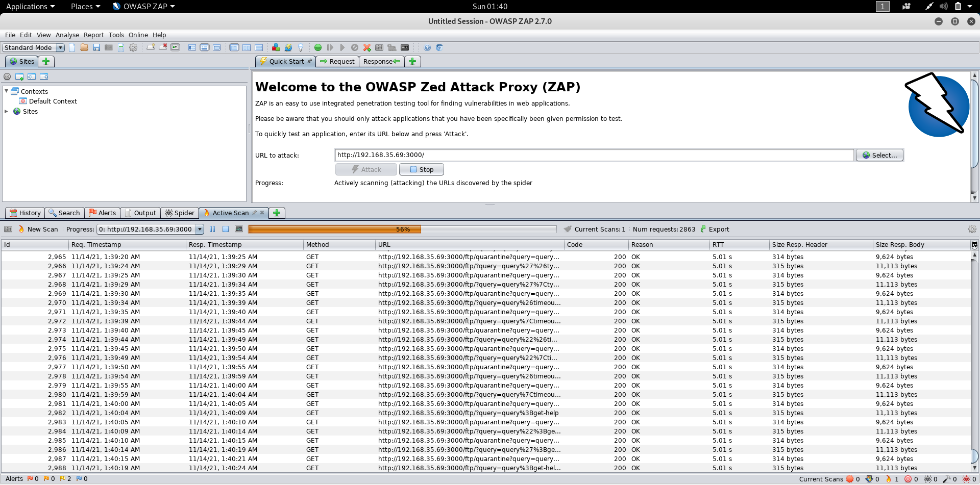The image size is (980, 485).
Task: Open the Report menu
Action: [94, 35]
